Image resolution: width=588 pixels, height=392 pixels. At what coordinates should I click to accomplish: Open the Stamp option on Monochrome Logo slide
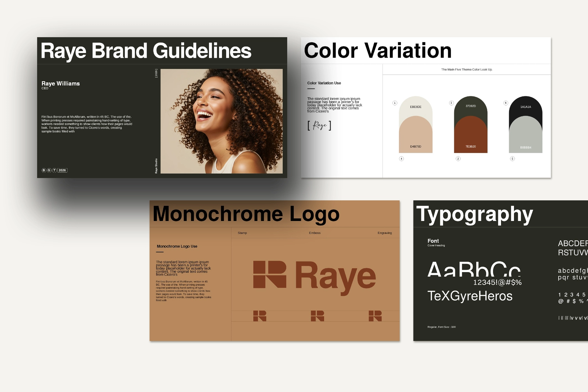242,233
